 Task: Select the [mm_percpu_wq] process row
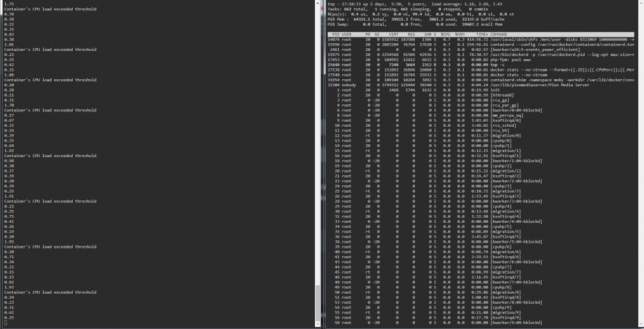point(480,115)
